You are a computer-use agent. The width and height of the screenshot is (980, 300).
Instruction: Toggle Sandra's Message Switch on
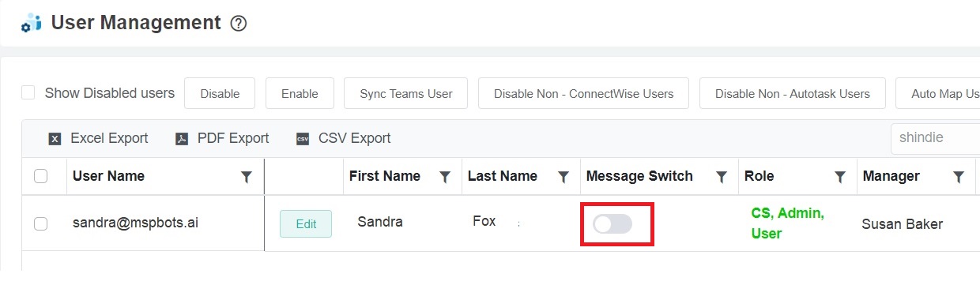613,224
